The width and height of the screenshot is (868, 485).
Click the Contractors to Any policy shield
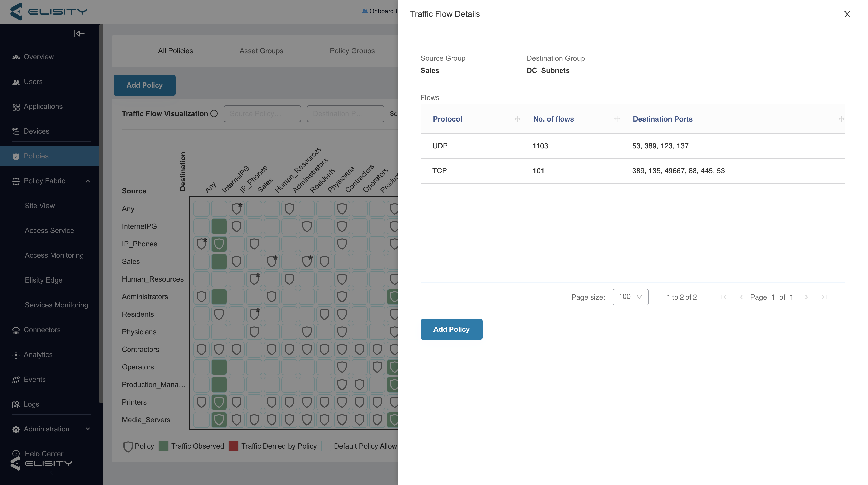click(x=202, y=350)
